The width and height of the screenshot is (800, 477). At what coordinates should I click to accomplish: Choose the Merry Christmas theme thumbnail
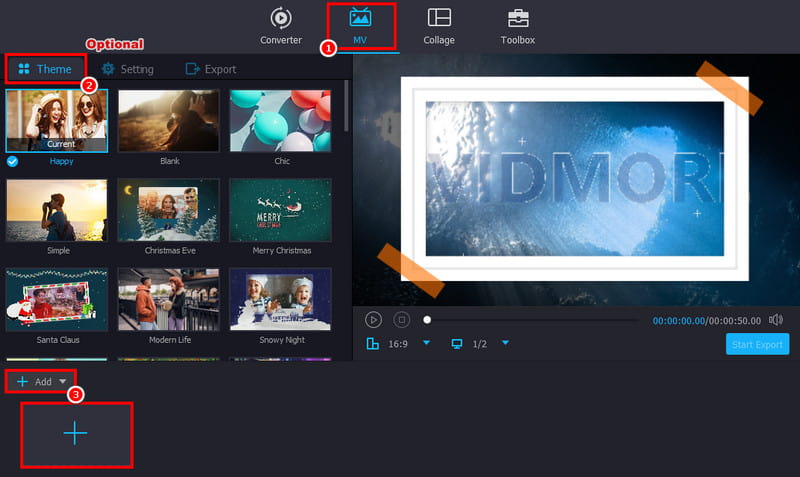pyautogui.click(x=281, y=210)
